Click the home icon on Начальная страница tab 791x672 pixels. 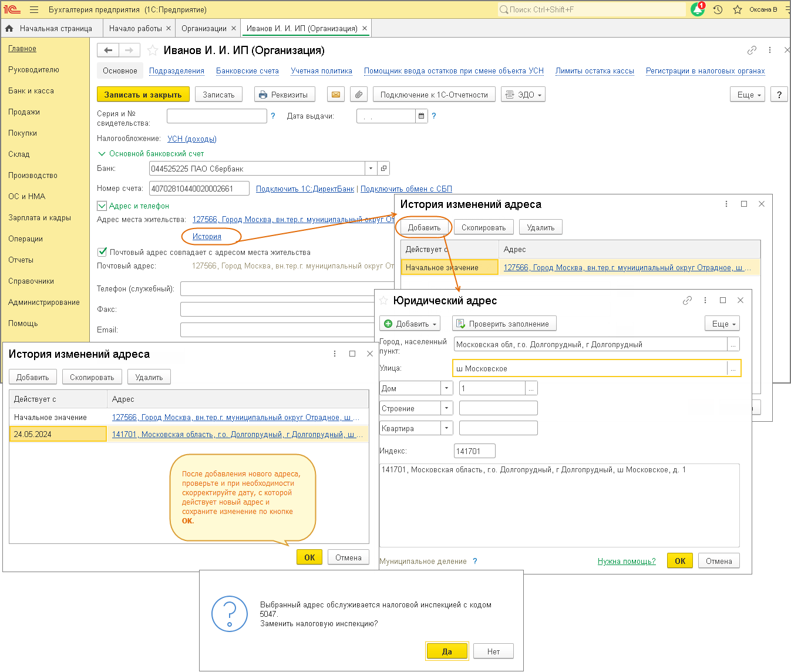click(9, 28)
